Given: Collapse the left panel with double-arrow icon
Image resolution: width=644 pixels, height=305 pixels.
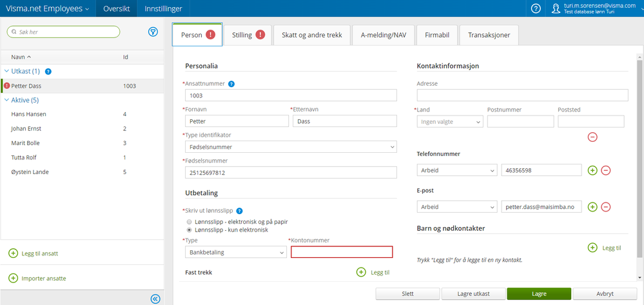Looking at the screenshot, I should tap(155, 298).
